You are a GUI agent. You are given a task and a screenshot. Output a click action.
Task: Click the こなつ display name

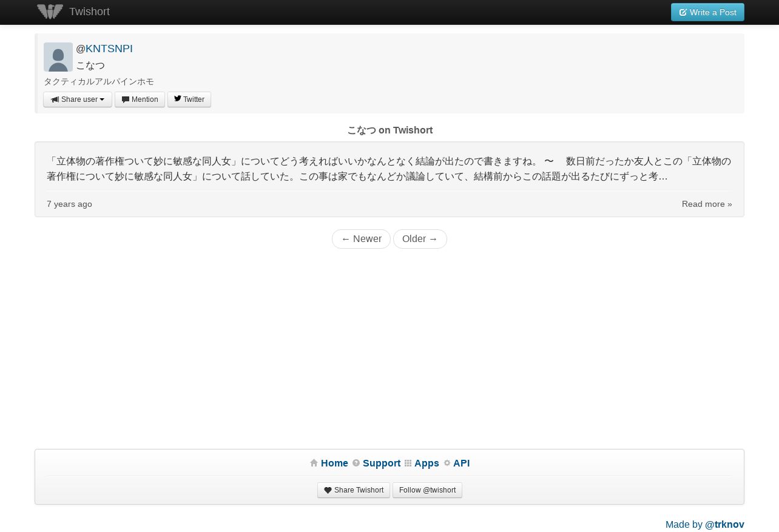pyautogui.click(x=90, y=66)
